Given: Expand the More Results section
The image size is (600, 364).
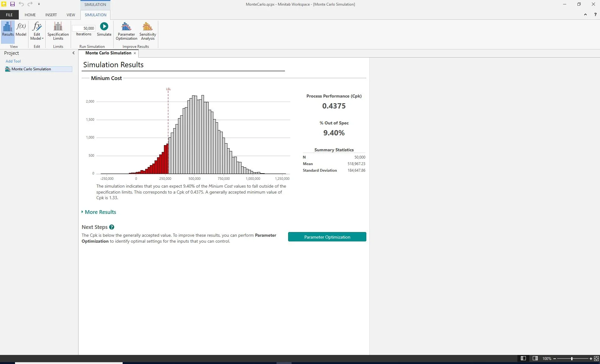Looking at the screenshot, I should click(x=100, y=212).
